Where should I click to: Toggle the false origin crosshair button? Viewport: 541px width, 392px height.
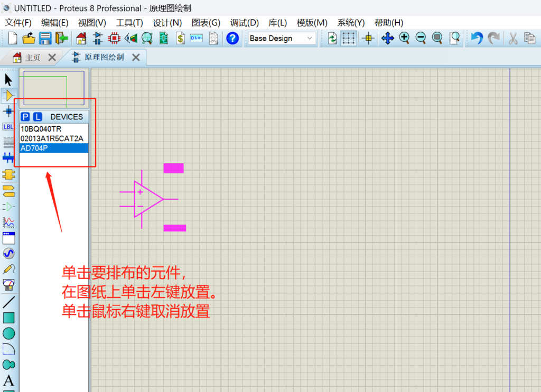click(x=369, y=38)
